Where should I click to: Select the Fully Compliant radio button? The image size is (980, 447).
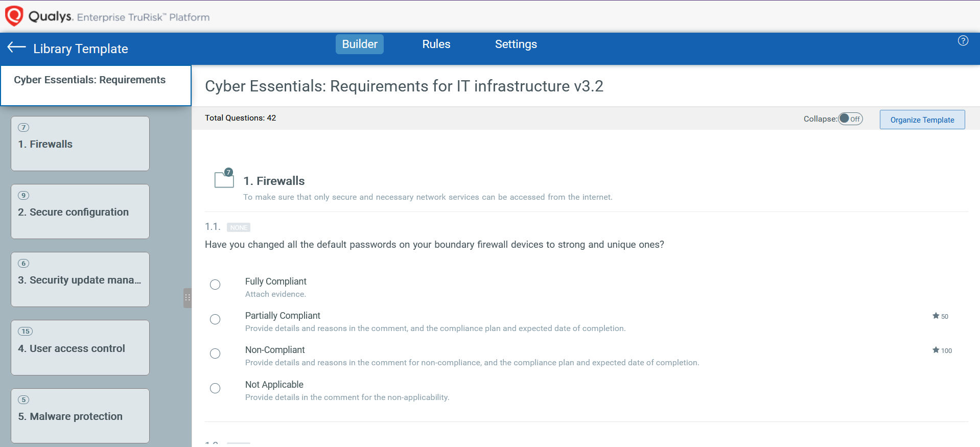(x=215, y=285)
